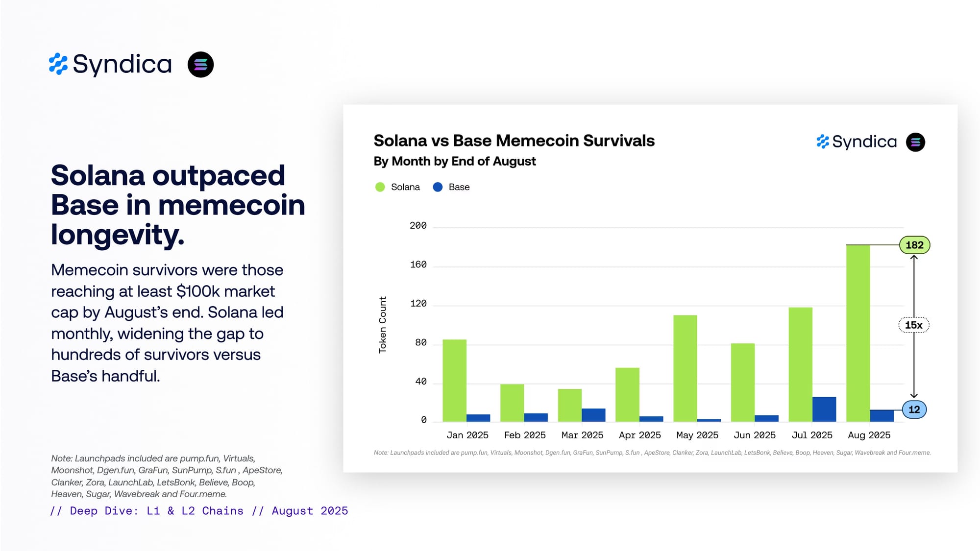Click the Base bar for Jan 2025
The height and width of the screenshot is (551, 980).
pyautogui.click(x=478, y=418)
